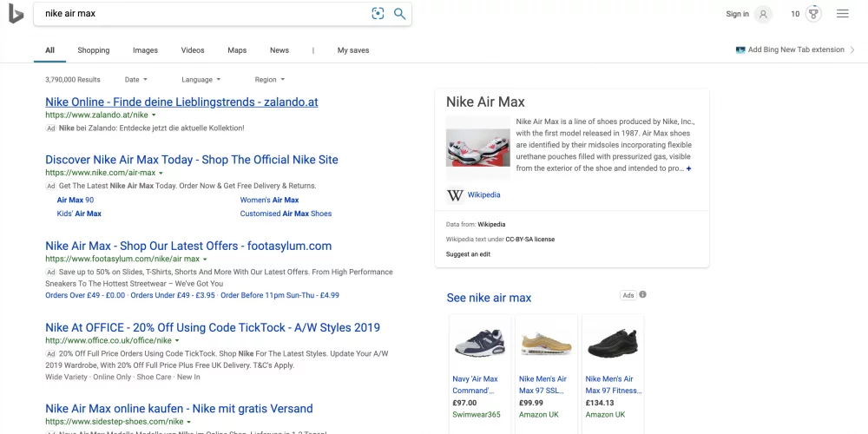Click the £134.13 price text
The width and height of the screenshot is (868, 434).
tap(600, 403)
